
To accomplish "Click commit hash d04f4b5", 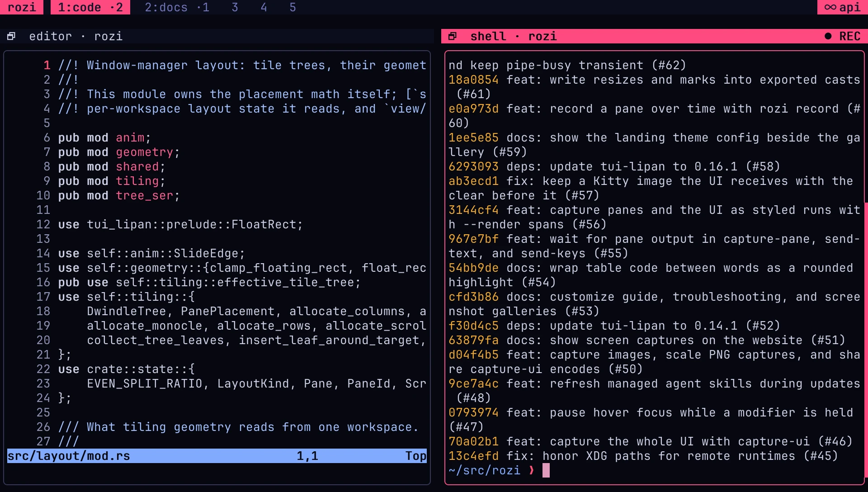I will (474, 355).
